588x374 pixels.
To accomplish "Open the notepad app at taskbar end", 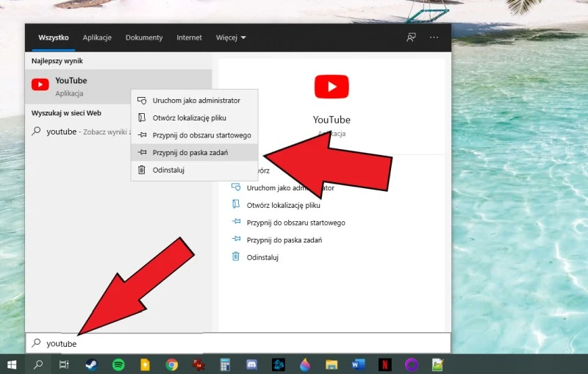I will coord(438,364).
